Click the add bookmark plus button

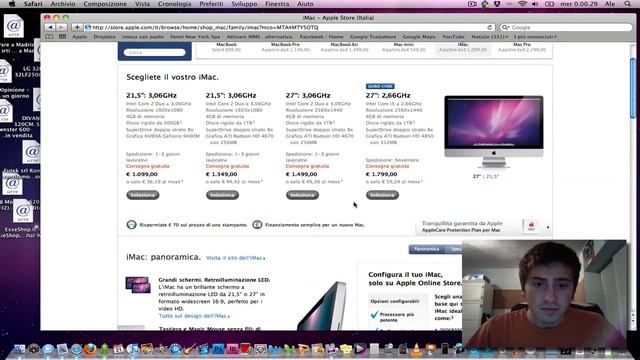tap(77, 27)
